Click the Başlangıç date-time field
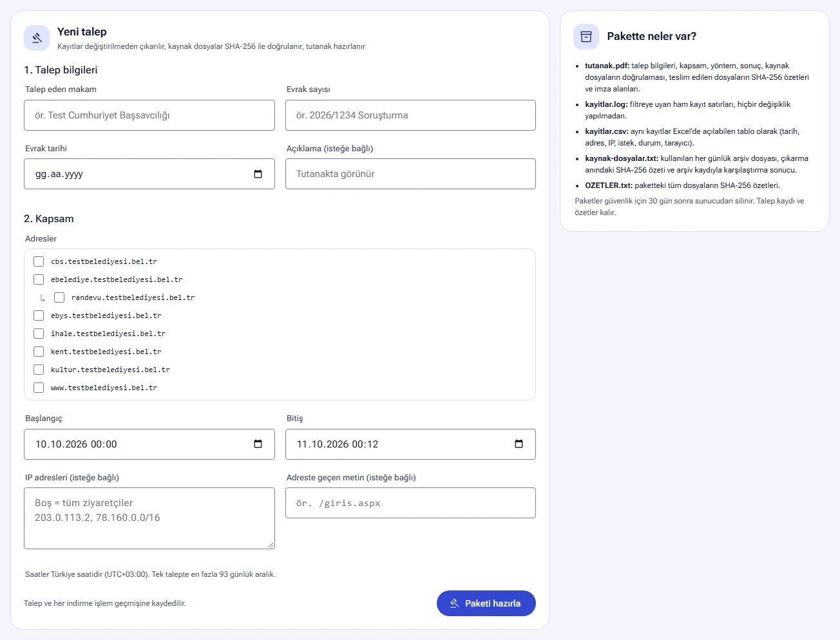The height and width of the screenshot is (640, 840). click(149, 444)
